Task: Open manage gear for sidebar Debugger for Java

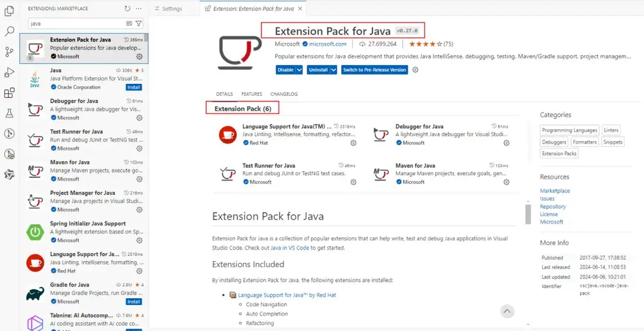Action: point(139,117)
